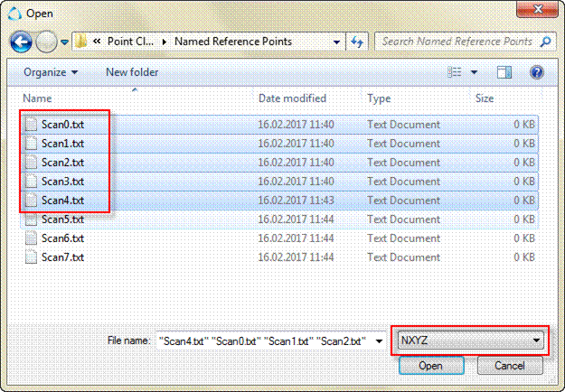Click Scan4.txt date 16.02.2017 11:43
This screenshot has height=392, width=565.
(296, 201)
